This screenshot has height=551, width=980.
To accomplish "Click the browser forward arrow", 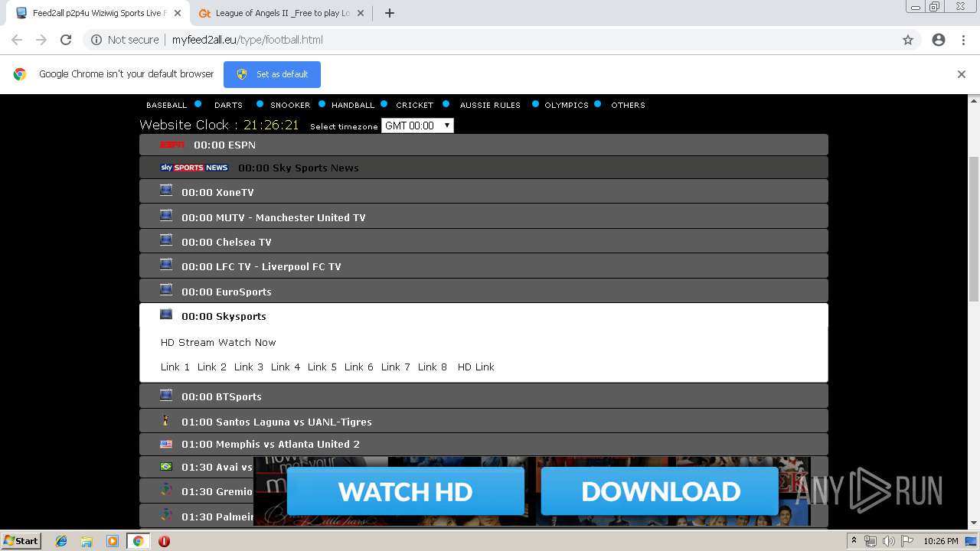I will 41,40.
